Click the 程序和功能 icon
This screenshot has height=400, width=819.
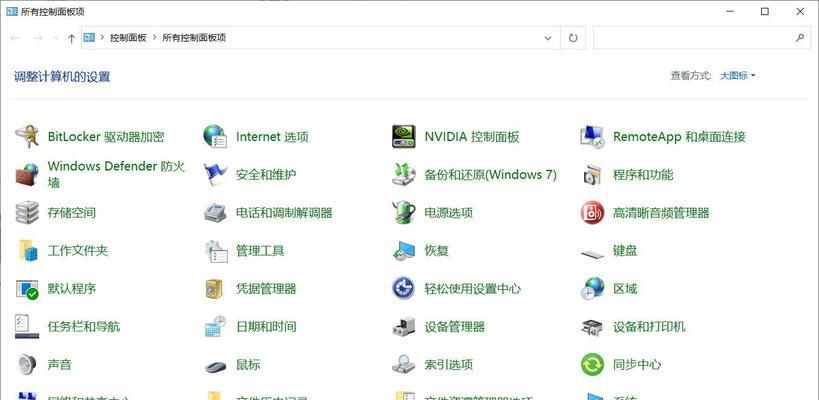[x=592, y=174]
